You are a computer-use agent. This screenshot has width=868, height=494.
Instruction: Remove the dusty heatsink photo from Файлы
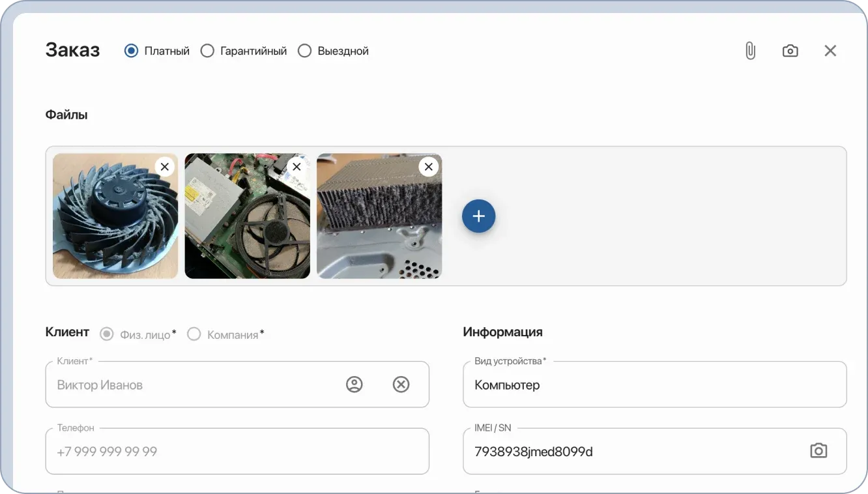(x=428, y=166)
